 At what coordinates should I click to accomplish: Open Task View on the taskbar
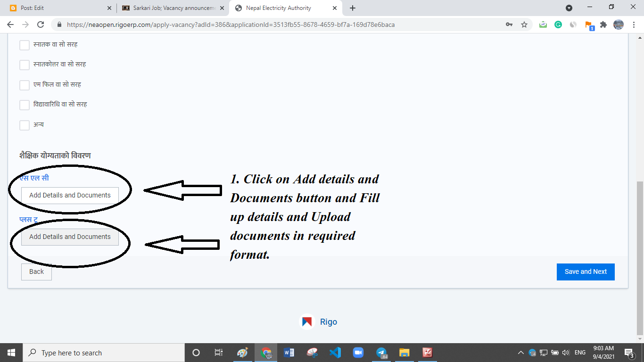219,353
